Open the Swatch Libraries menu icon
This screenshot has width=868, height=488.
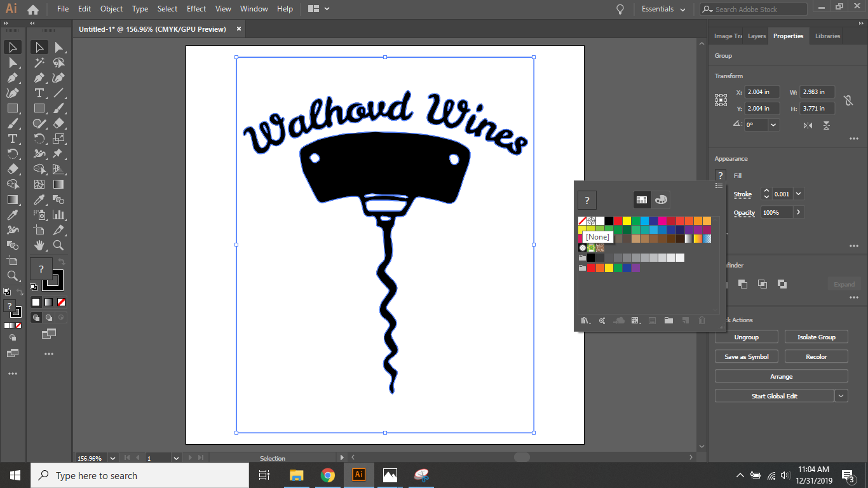[x=585, y=320]
